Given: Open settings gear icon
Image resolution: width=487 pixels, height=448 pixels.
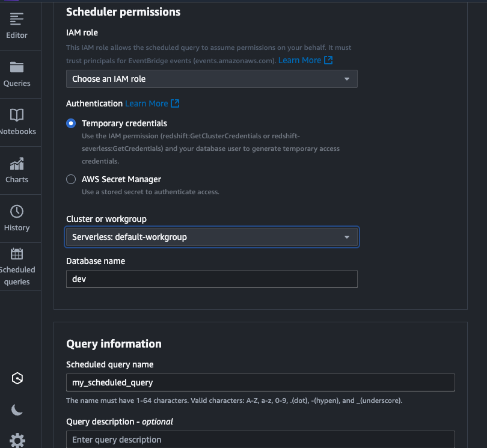Looking at the screenshot, I should click(17, 440).
